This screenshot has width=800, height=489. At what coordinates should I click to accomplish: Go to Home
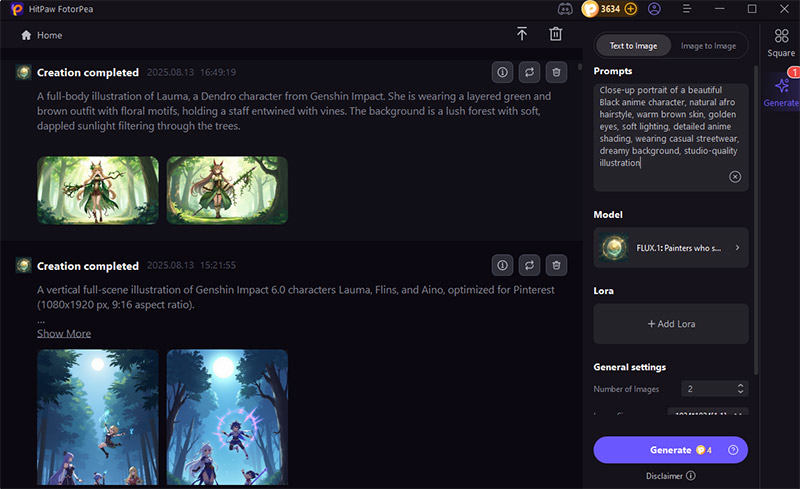pyautogui.click(x=42, y=35)
